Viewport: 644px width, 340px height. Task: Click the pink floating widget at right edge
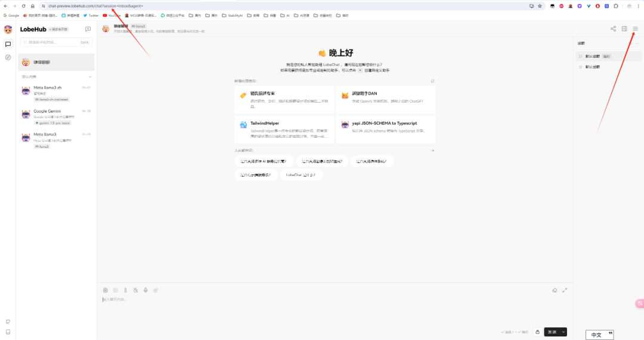[x=639, y=304]
